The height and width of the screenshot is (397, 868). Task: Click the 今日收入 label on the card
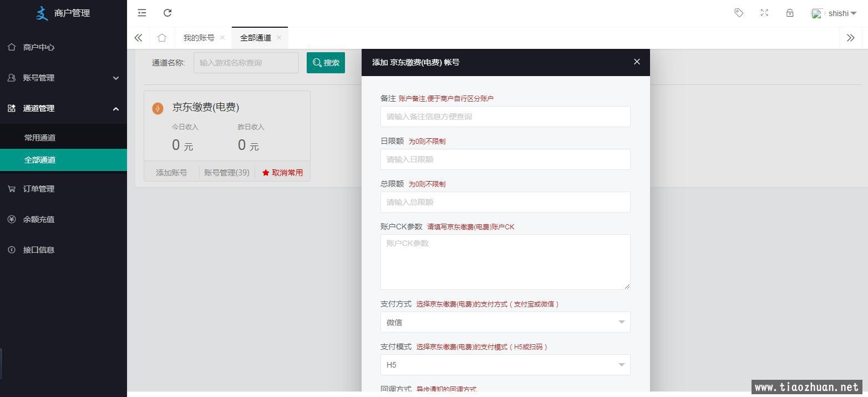185,127
